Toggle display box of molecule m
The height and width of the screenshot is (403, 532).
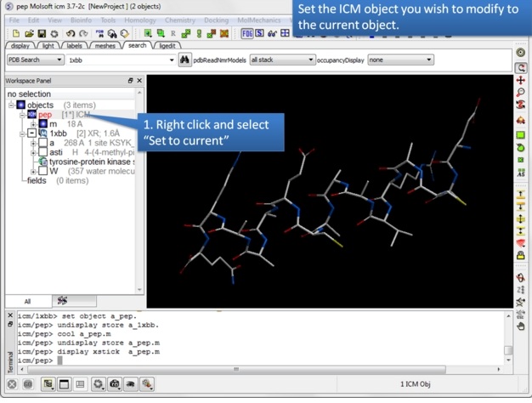click(43, 124)
